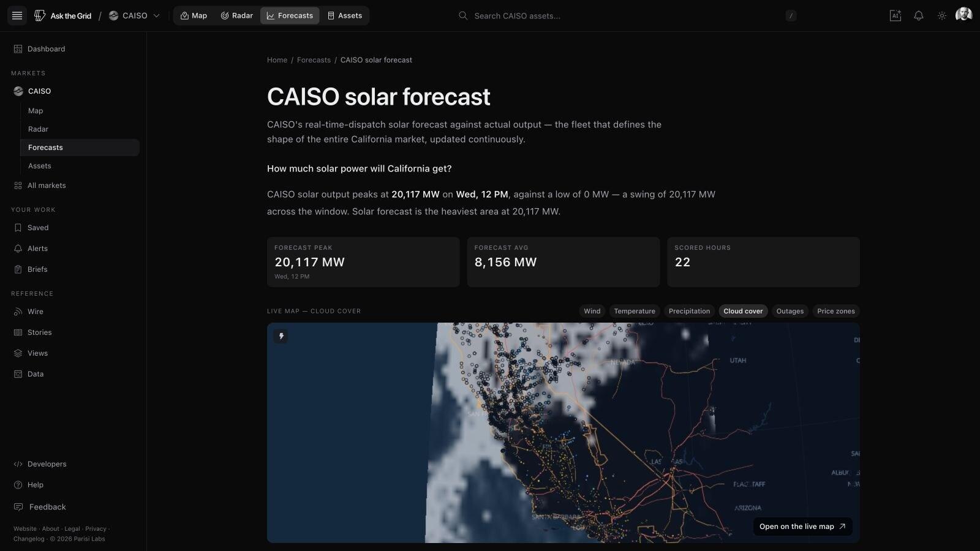Open Assets under CAISO in sidebar
980x551 pixels.
tap(80, 166)
